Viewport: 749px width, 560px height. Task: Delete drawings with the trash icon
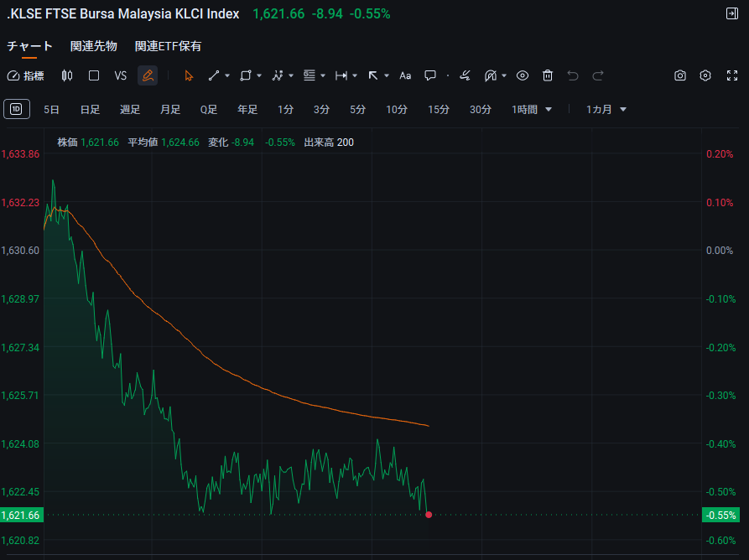[548, 75]
